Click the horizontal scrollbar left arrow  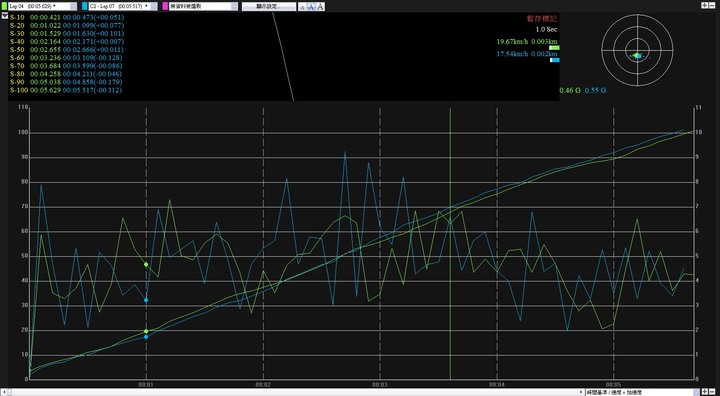point(3,392)
